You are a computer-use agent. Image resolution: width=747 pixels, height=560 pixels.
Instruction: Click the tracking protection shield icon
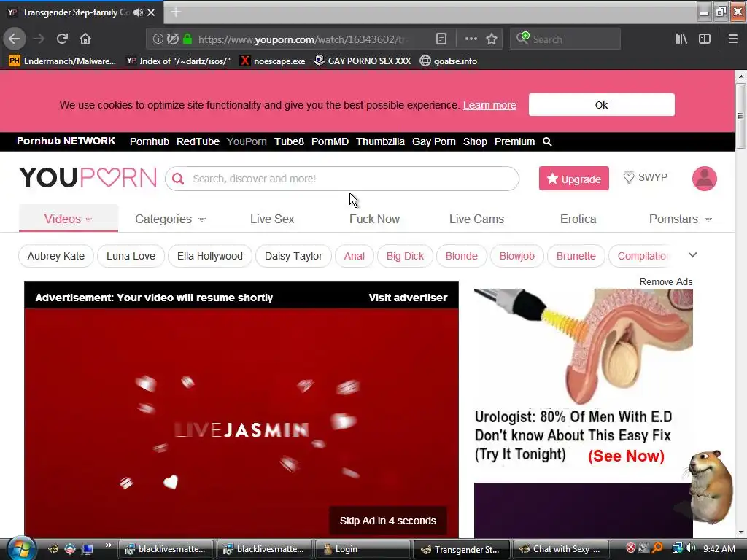click(x=173, y=39)
